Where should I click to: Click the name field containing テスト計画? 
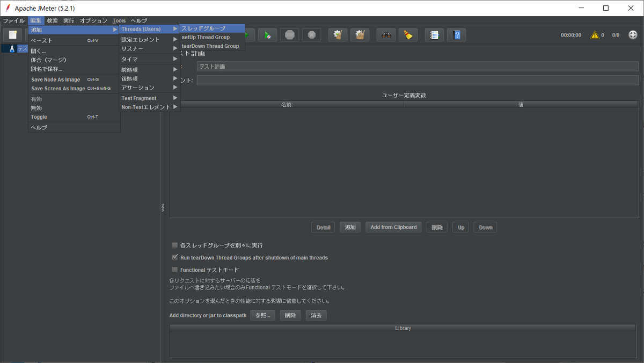pos(418,67)
